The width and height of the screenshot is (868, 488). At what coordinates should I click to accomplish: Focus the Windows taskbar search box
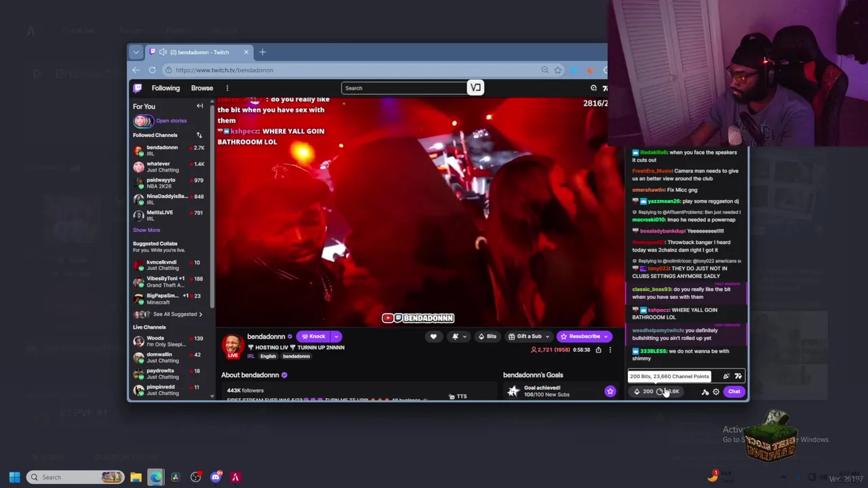click(x=77, y=477)
